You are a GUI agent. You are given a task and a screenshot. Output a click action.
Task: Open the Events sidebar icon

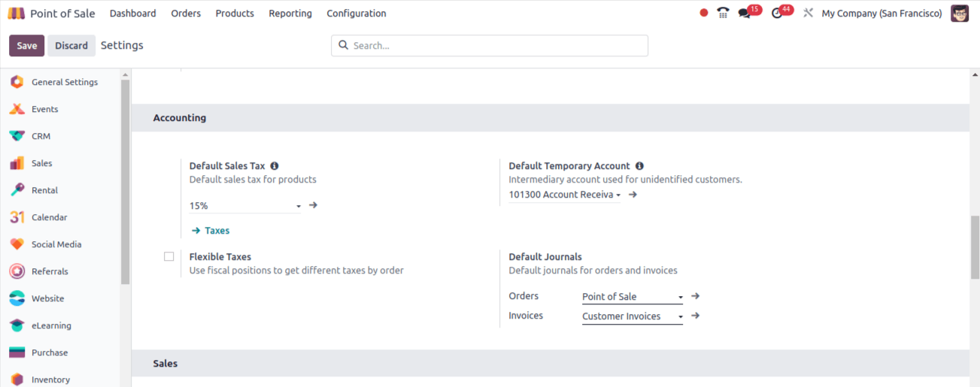(17, 109)
